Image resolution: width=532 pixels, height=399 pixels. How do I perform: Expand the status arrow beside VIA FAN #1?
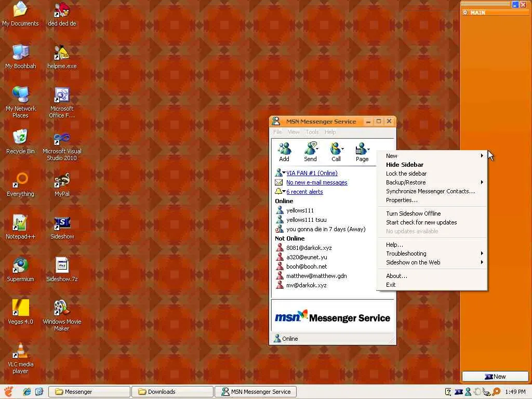coord(284,172)
